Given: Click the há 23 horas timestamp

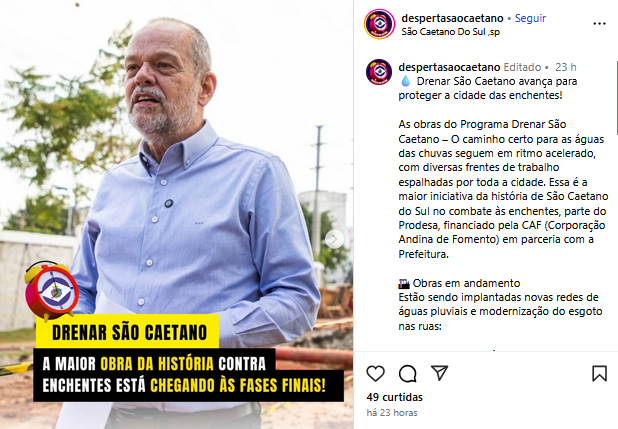Looking at the screenshot, I should pos(392,413).
